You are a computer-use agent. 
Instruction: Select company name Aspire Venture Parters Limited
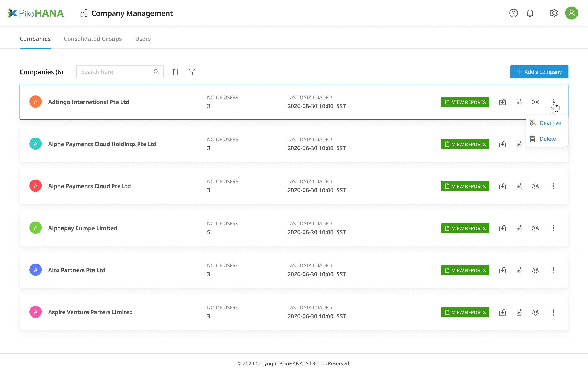tap(90, 312)
